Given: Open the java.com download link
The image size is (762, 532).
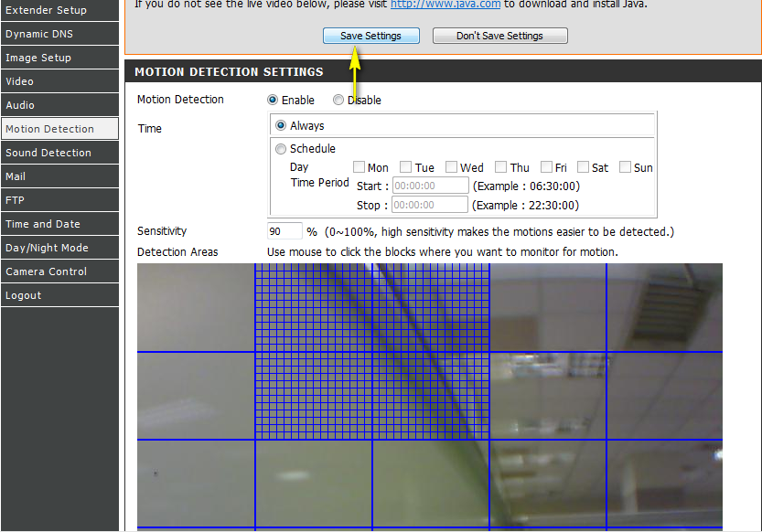Looking at the screenshot, I should point(445,5).
